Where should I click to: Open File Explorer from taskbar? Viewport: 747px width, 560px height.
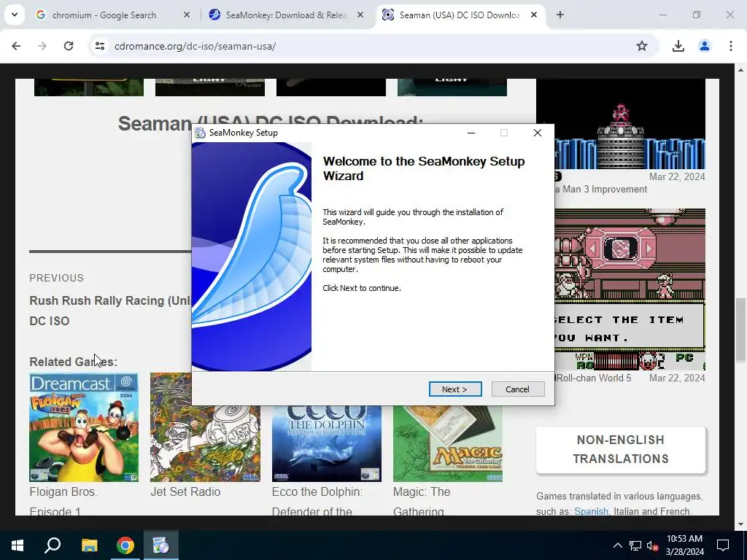[x=89, y=545]
